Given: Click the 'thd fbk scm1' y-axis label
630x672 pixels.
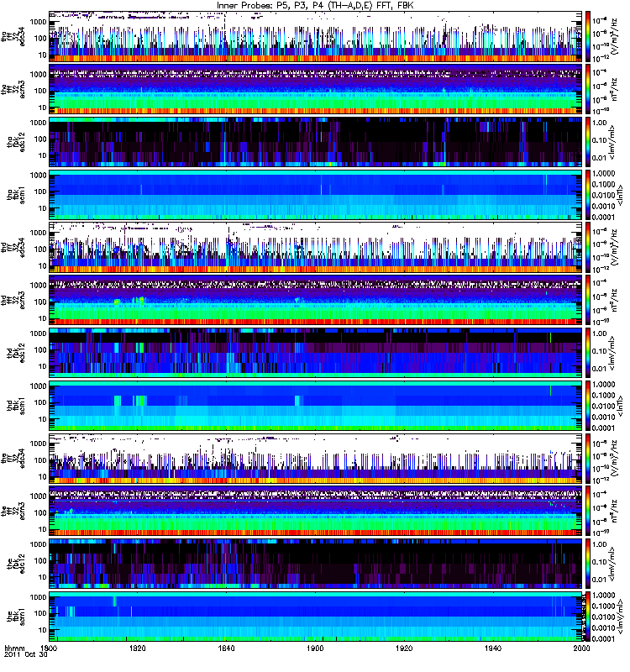Looking at the screenshot, I should point(16,406).
